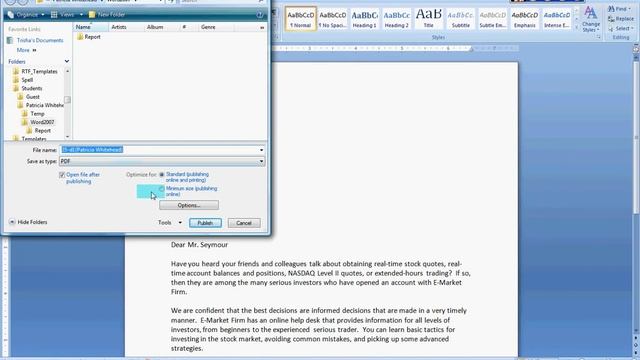Apply the No Spacing style
The image size is (640, 360).
tap(333, 19)
